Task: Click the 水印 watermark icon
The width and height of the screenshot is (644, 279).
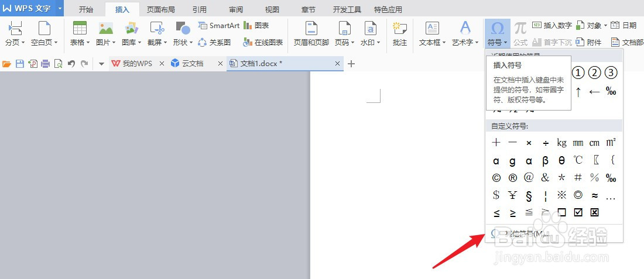Action: 371,28
